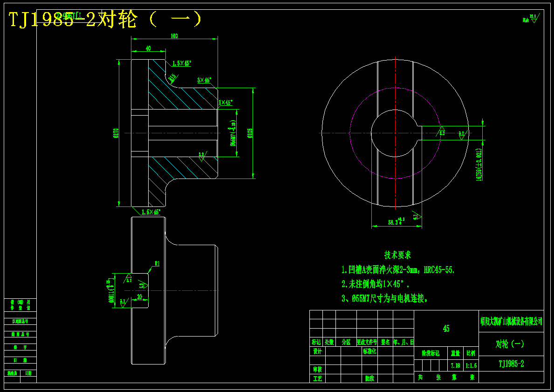554x392 pixels.
Task: Select the 技术要求 heading text
Action: (398, 255)
